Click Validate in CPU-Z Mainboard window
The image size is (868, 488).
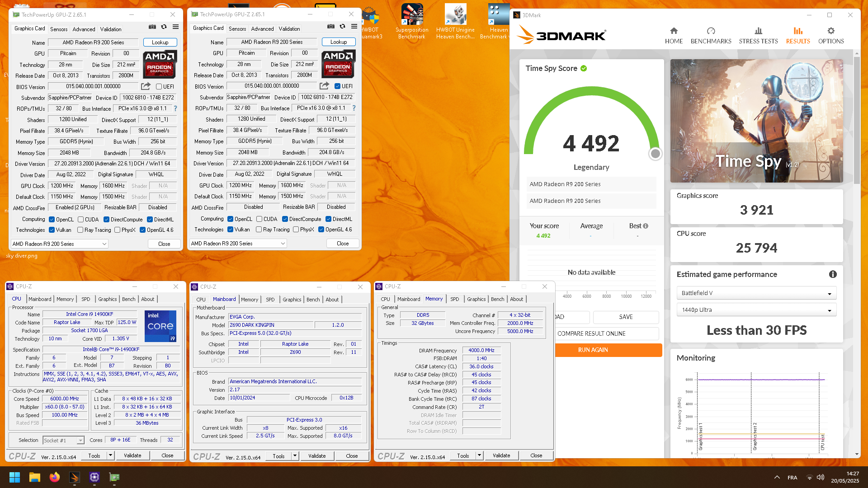[x=317, y=456]
